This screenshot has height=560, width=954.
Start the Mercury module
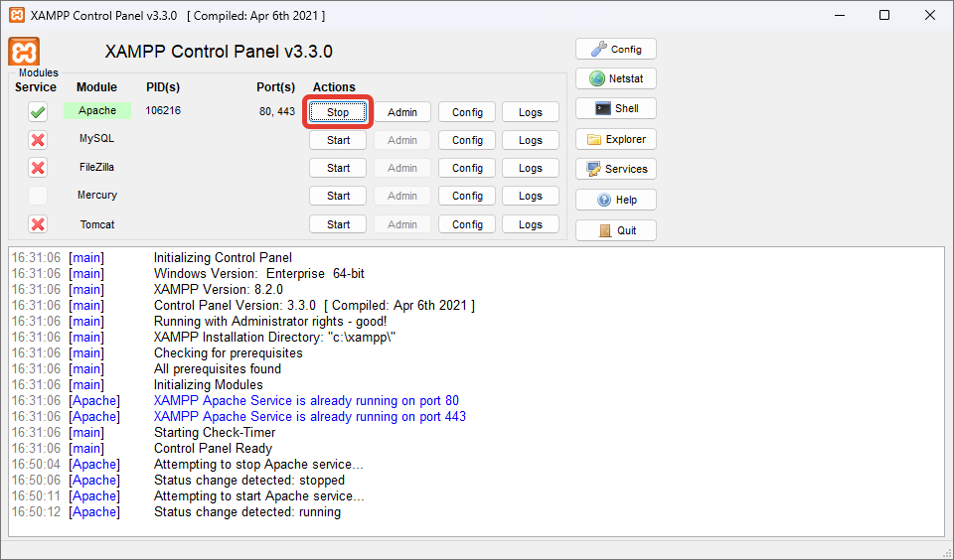coord(338,196)
